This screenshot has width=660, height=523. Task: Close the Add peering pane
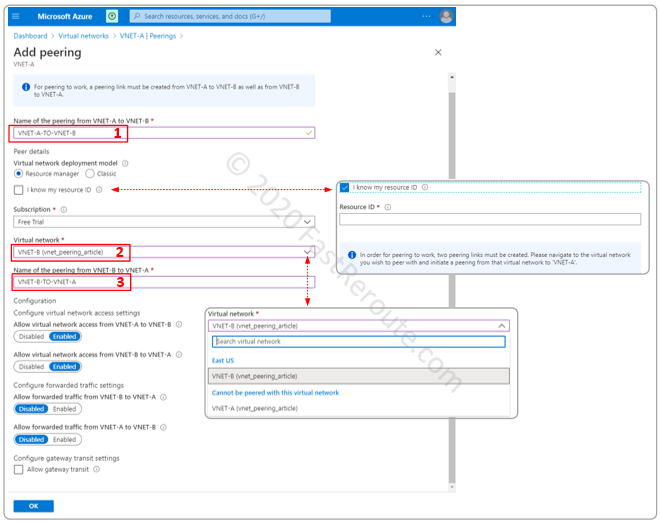coord(438,52)
